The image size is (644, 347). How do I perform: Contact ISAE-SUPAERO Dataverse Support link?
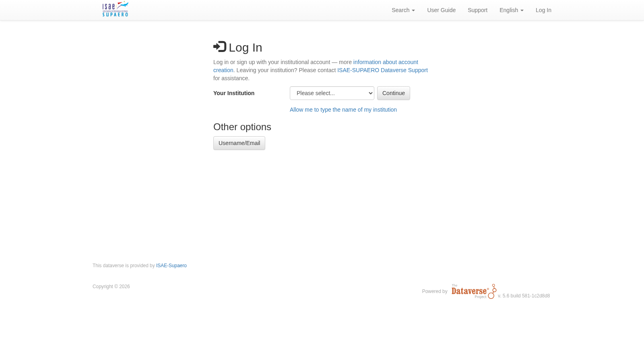tap(382, 70)
